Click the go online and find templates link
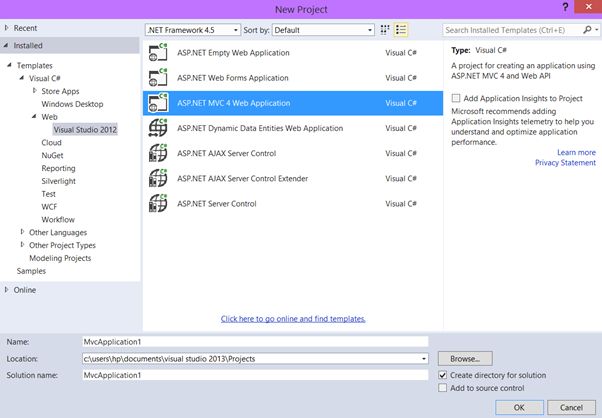 tap(293, 319)
